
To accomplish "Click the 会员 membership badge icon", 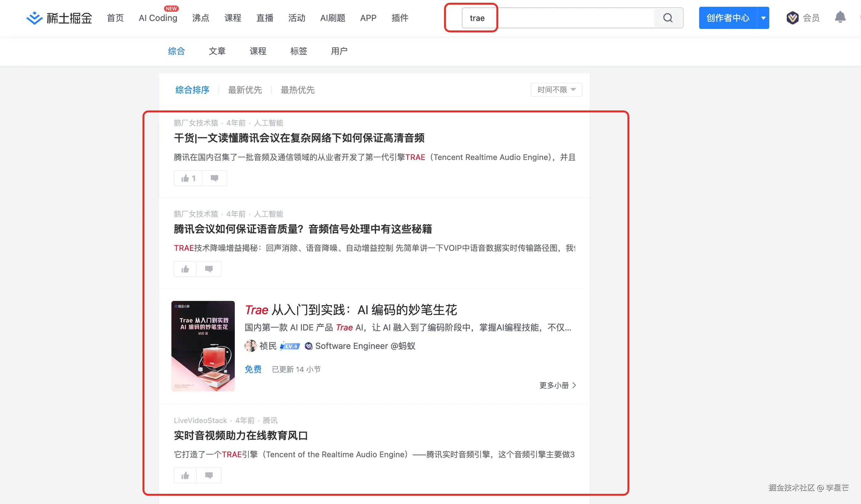I will (793, 18).
